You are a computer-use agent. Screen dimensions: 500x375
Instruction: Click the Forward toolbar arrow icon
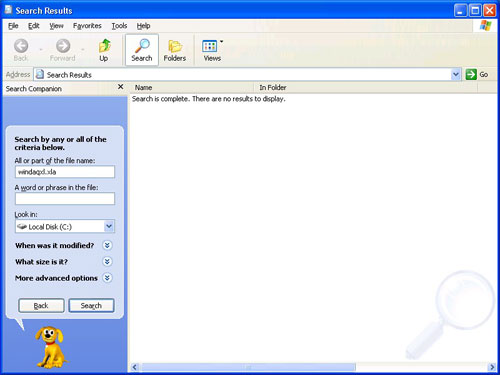click(63, 46)
